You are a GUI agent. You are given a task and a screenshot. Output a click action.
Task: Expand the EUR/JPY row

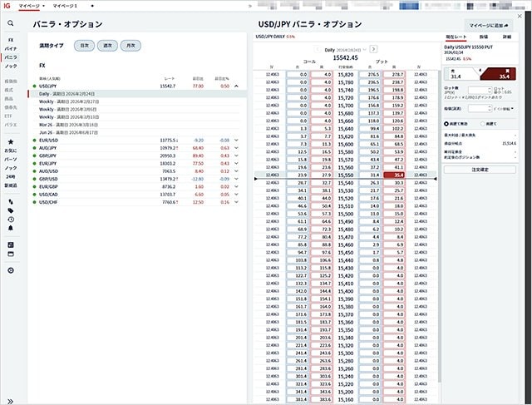[x=236, y=163]
